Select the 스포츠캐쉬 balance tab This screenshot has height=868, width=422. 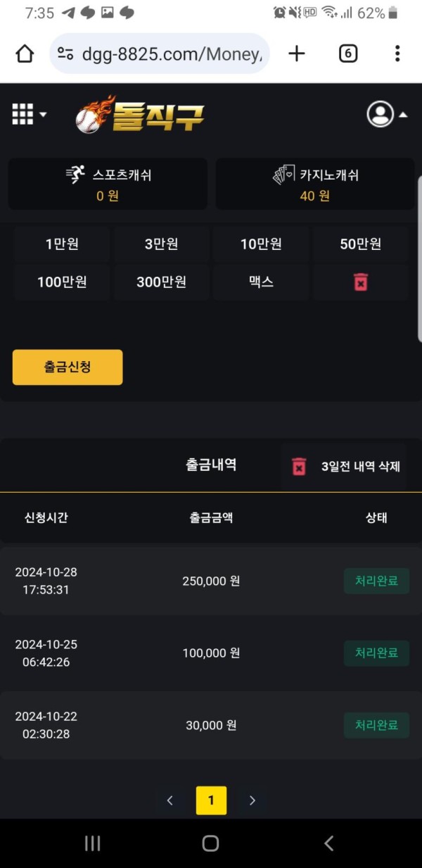(x=108, y=184)
